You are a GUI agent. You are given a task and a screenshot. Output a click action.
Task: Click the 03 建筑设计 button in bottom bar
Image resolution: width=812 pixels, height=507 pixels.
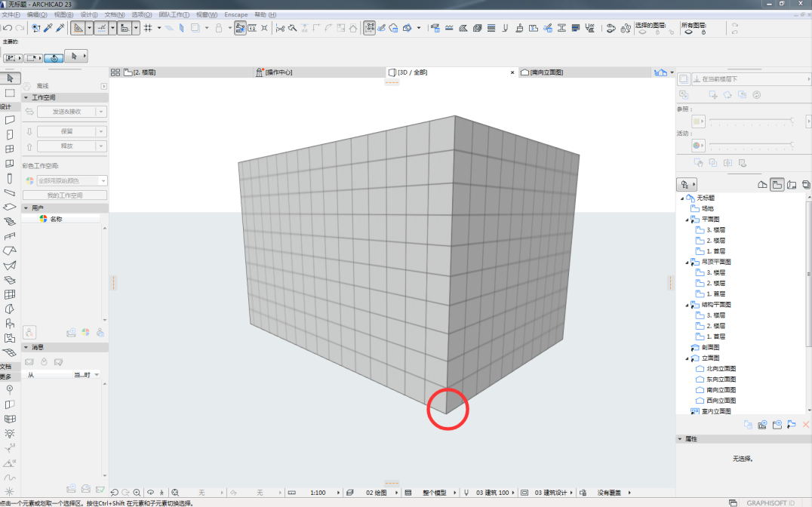click(551, 493)
